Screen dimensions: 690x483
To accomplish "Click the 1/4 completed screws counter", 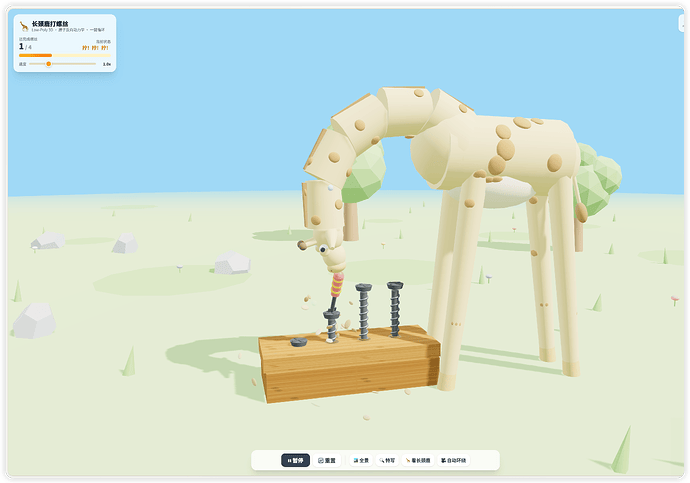I will pyautogui.click(x=25, y=46).
